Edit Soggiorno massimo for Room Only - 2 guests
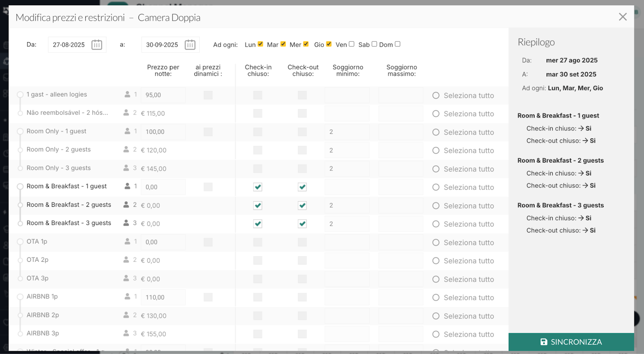This screenshot has width=644, height=354. click(x=401, y=150)
